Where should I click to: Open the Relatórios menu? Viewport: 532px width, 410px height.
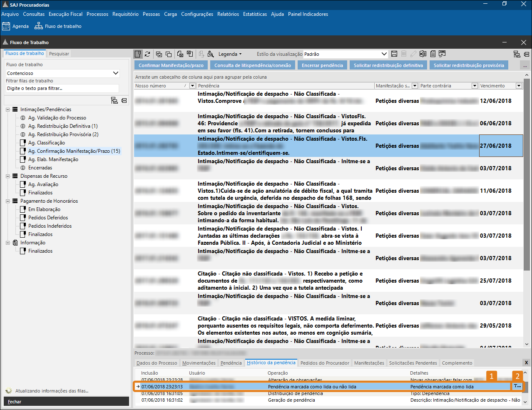(x=228, y=14)
